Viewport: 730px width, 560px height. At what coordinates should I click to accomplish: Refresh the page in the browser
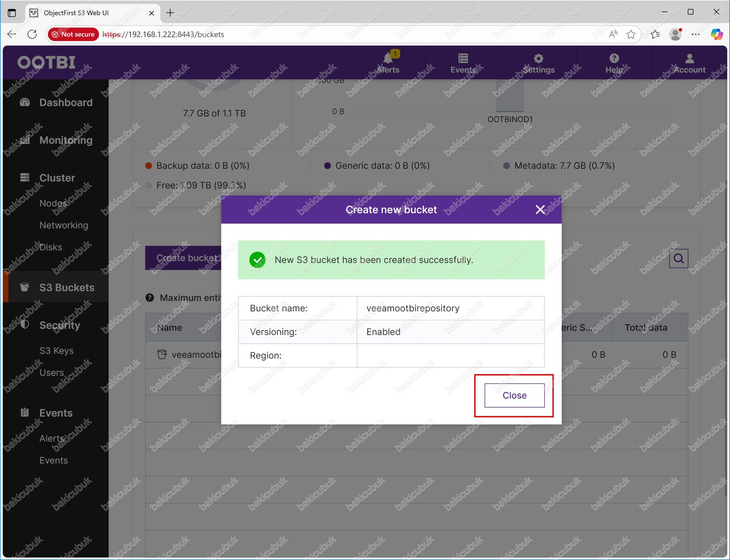(32, 34)
